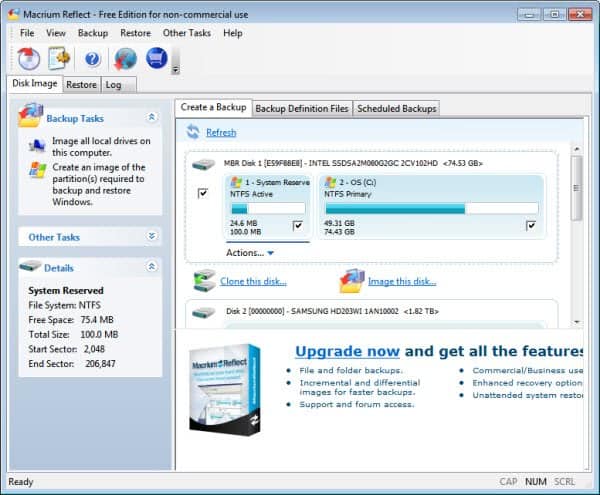
Task: Select the Backup Definition Files tab
Action: [x=302, y=109]
